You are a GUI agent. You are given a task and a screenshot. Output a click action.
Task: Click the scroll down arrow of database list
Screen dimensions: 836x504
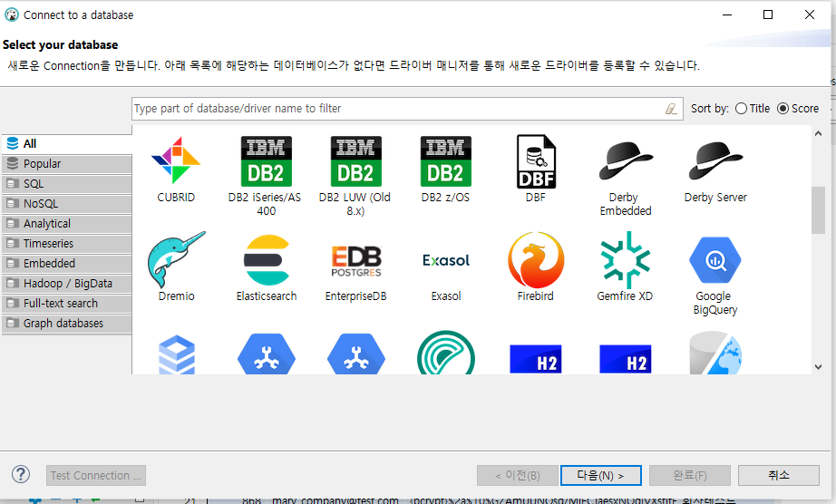coord(819,367)
